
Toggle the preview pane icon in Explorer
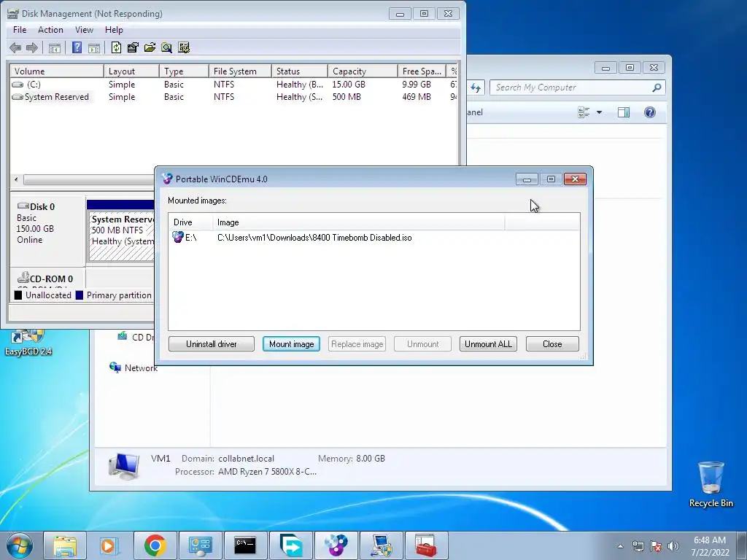[x=624, y=112]
